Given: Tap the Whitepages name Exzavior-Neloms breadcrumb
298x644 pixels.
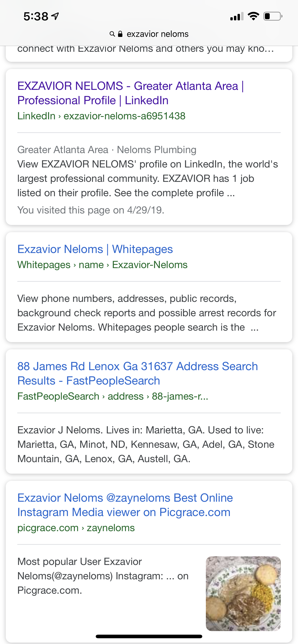Looking at the screenshot, I should [x=102, y=265].
